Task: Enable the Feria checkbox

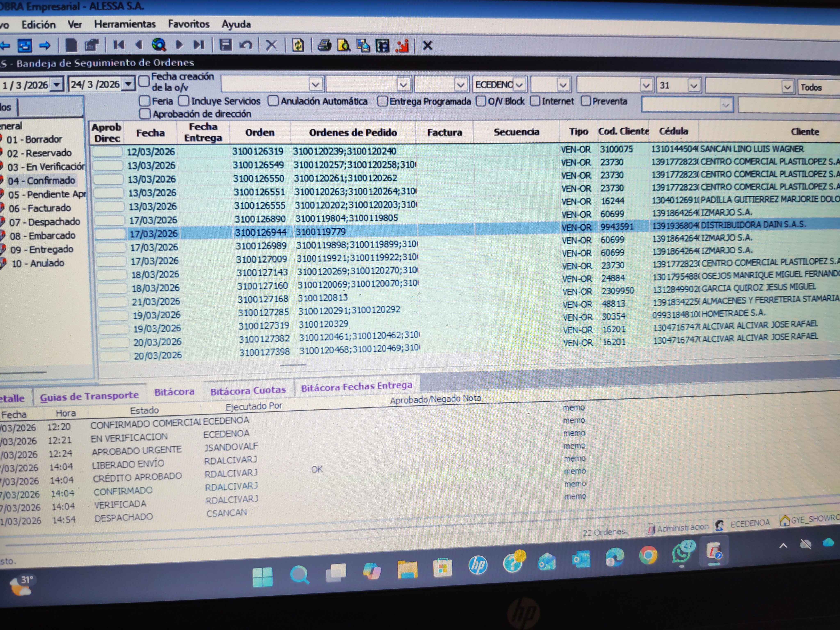Action: point(144,101)
